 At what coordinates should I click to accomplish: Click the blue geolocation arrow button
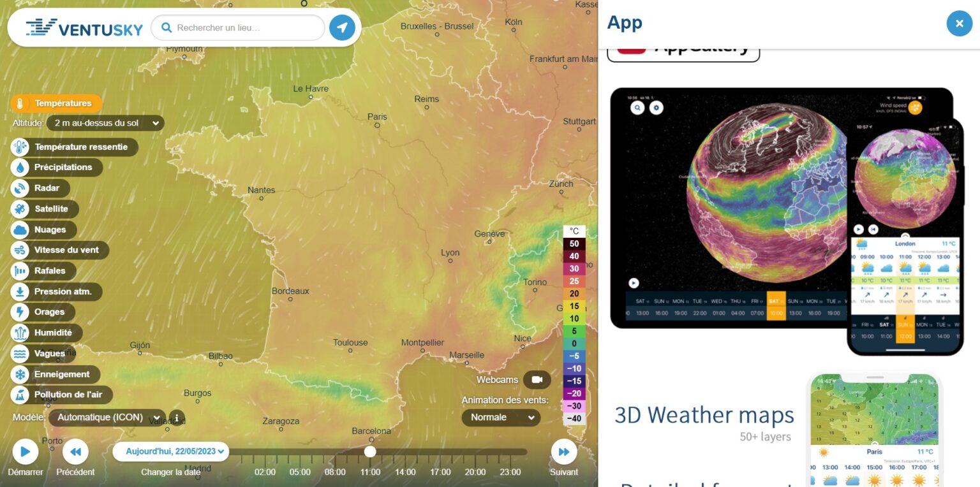point(343,27)
